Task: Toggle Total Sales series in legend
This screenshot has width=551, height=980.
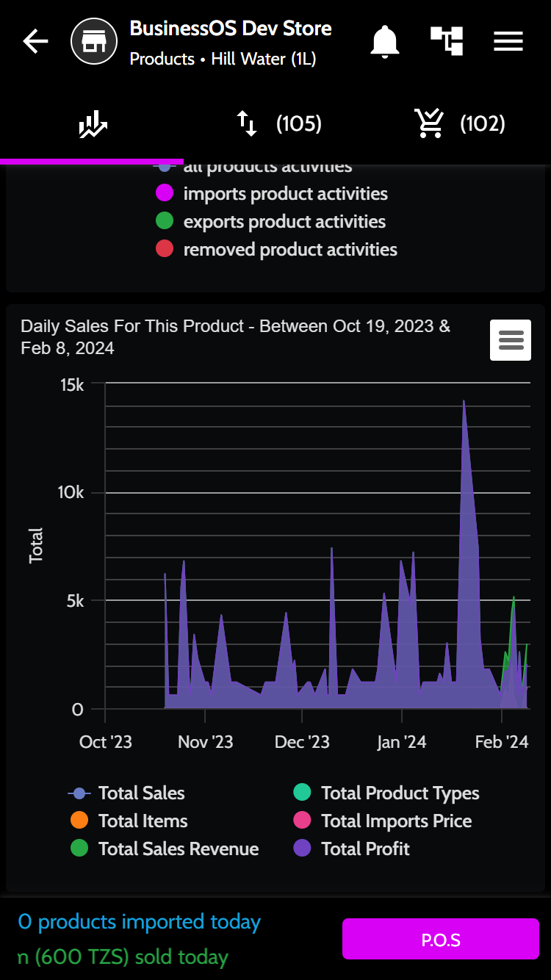Action: [x=140, y=793]
